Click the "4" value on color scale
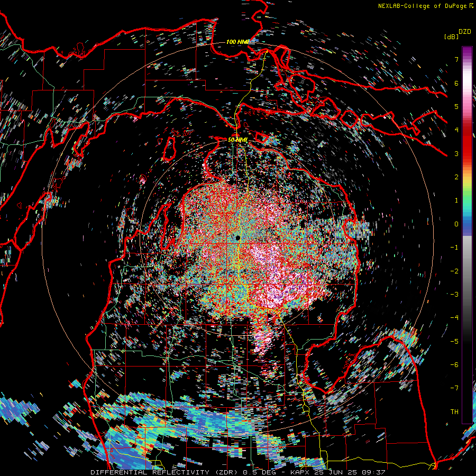The width and height of the screenshot is (476, 476). (x=456, y=130)
